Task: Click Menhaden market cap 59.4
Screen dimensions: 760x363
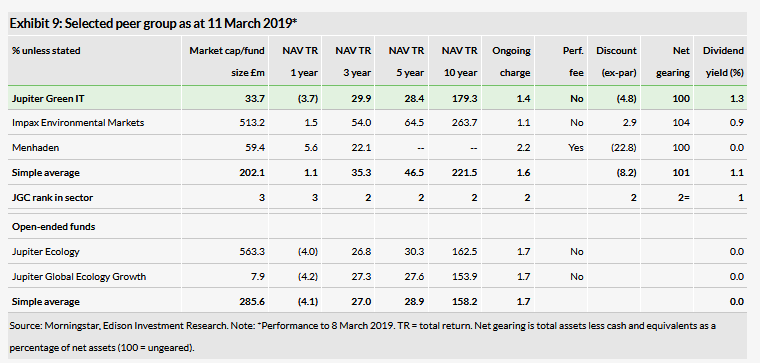Action: click(x=255, y=148)
